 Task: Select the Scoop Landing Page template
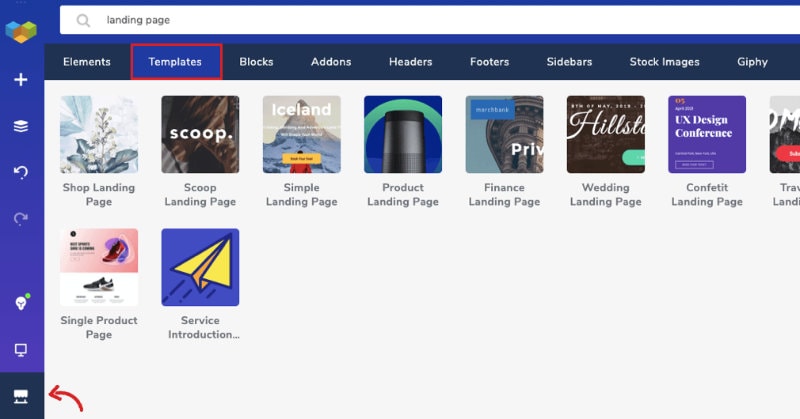click(x=200, y=135)
